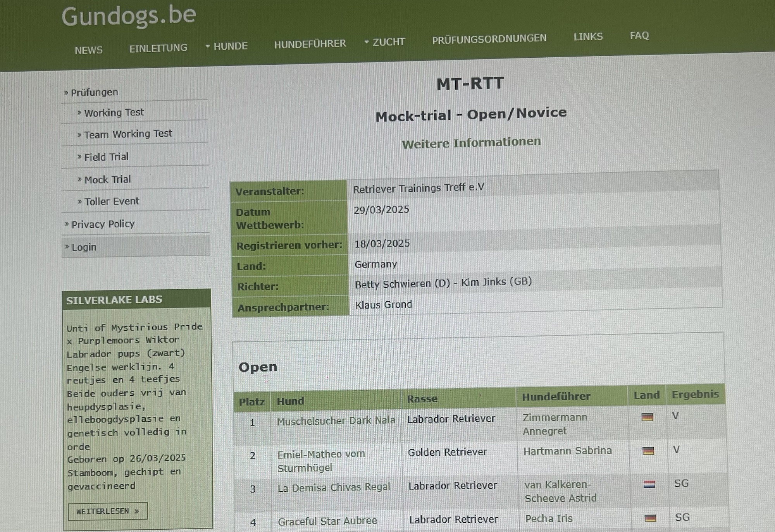This screenshot has height=532, width=775.
Task: Open dog Graceful Star Aubree
Action: [x=327, y=521]
